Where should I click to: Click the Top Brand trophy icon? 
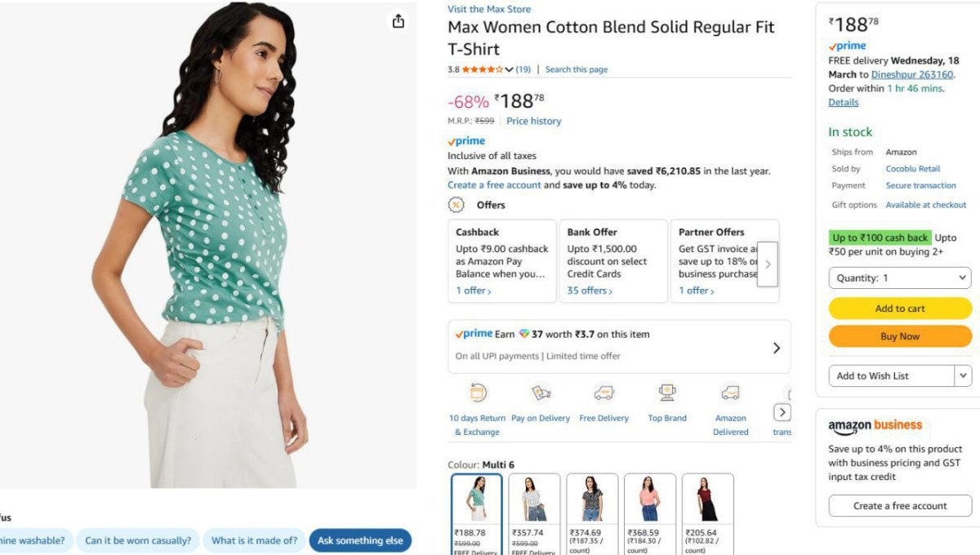[x=667, y=393]
